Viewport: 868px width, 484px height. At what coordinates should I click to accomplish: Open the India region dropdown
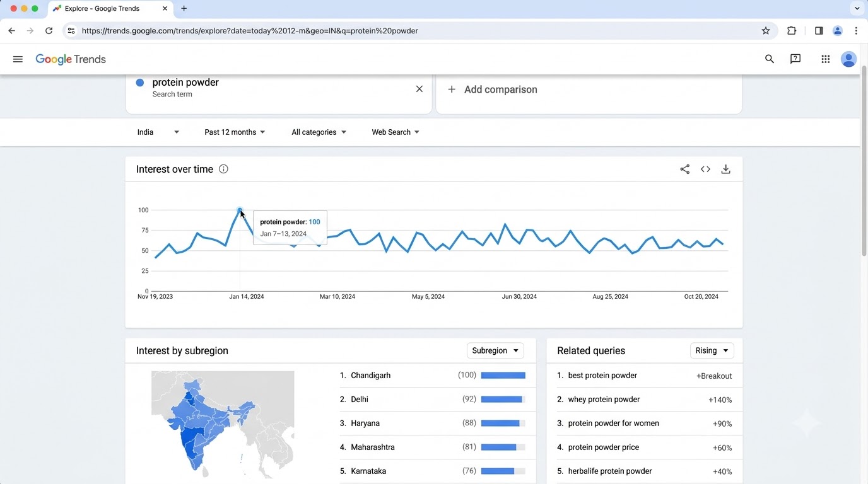[x=158, y=132]
